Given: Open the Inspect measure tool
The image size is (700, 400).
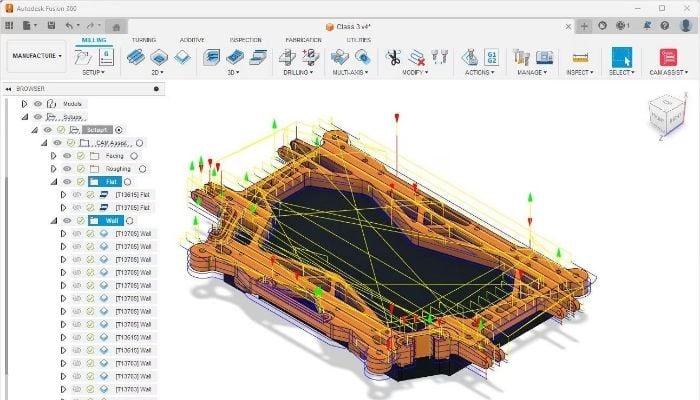Looking at the screenshot, I should tap(579, 57).
